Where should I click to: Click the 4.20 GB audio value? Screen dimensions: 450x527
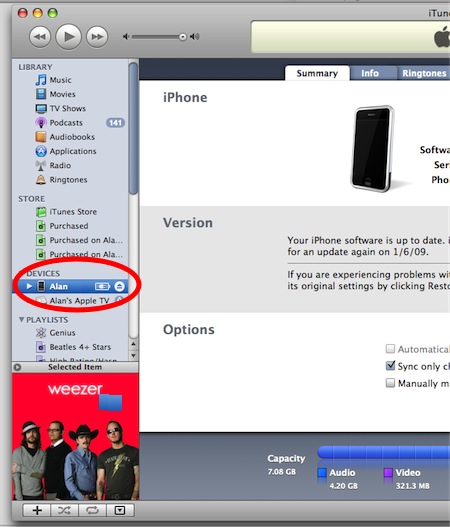coord(343,486)
